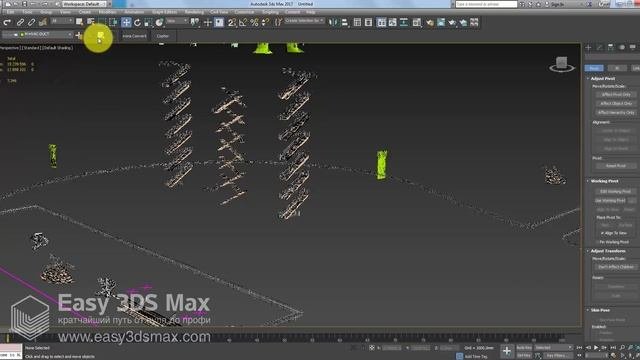
Task: Open the Help menu
Action: point(311,12)
